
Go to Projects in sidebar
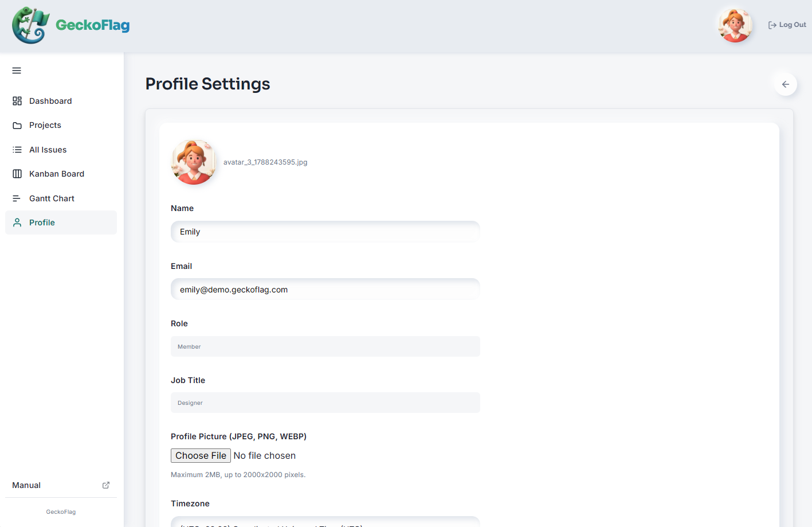(x=61, y=125)
